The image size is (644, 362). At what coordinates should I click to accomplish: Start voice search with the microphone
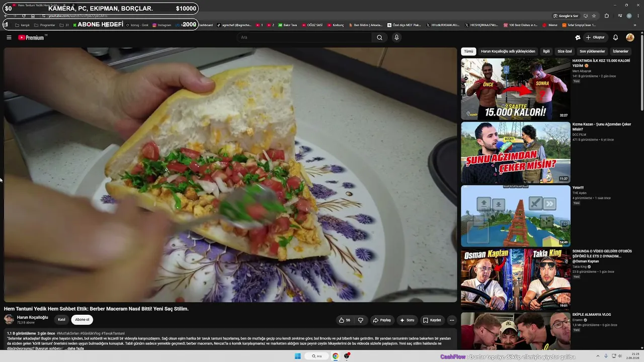click(396, 37)
